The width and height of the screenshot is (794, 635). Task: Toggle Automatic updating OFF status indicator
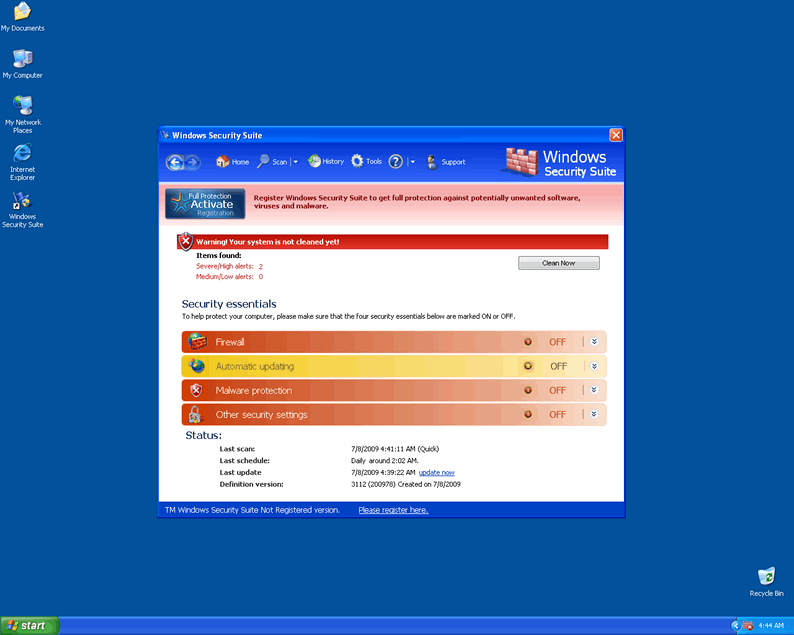pos(528,366)
